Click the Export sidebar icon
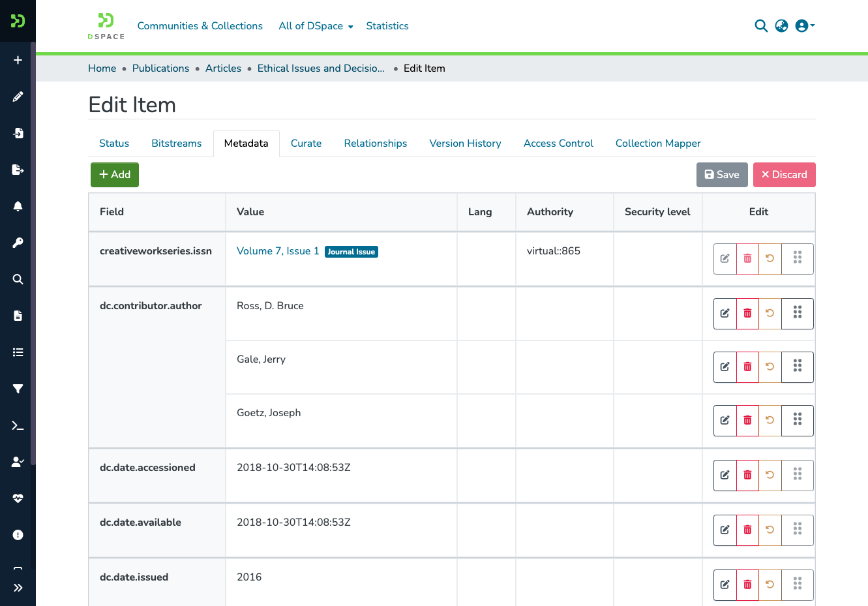The width and height of the screenshot is (868, 606). (x=18, y=170)
